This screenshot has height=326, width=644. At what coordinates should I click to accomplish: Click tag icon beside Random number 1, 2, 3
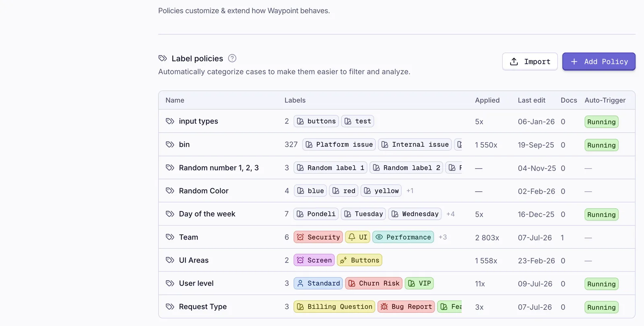pos(170,168)
